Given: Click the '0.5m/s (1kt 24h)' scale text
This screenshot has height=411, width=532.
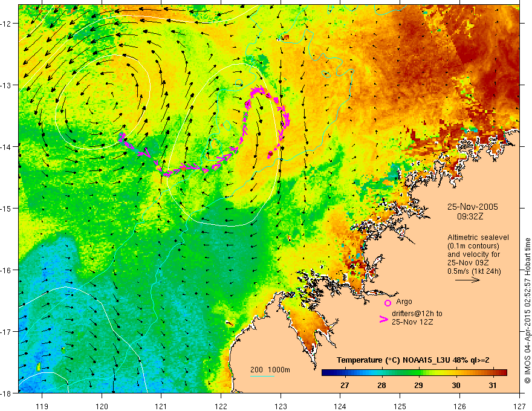Looking at the screenshot, I should pos(474,271).
